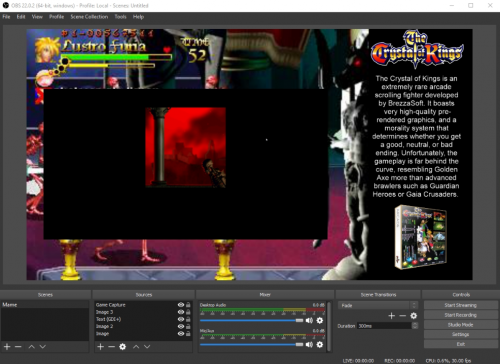Image resolution: width=500 pixels, height=364 pixels.
Task: Toggle visibility of the Image source
Action: pyautogui.click(x=181, y=333)
